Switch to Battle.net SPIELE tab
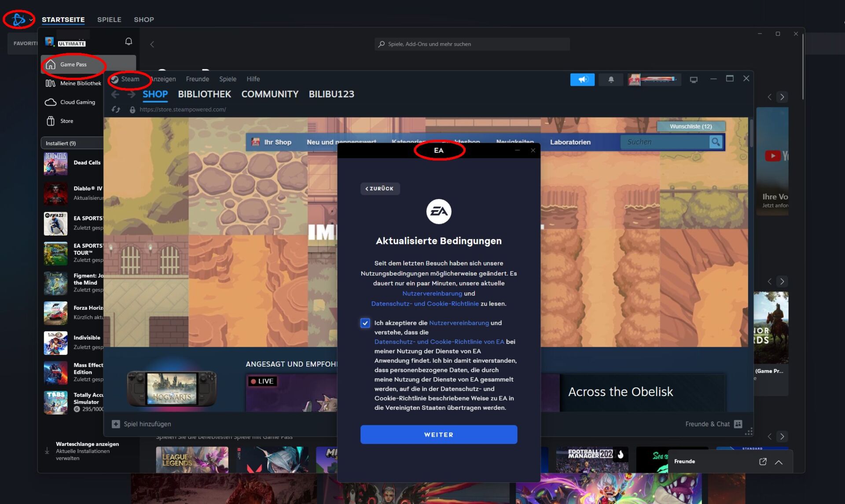Viewport: 845px width, 504px height. click(x=109, y=20)
